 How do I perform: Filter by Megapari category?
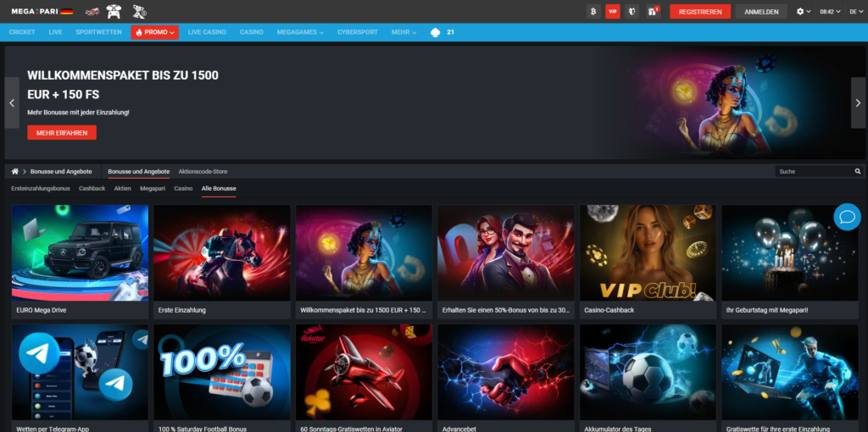pyautogui.click(x=153, y=189)
